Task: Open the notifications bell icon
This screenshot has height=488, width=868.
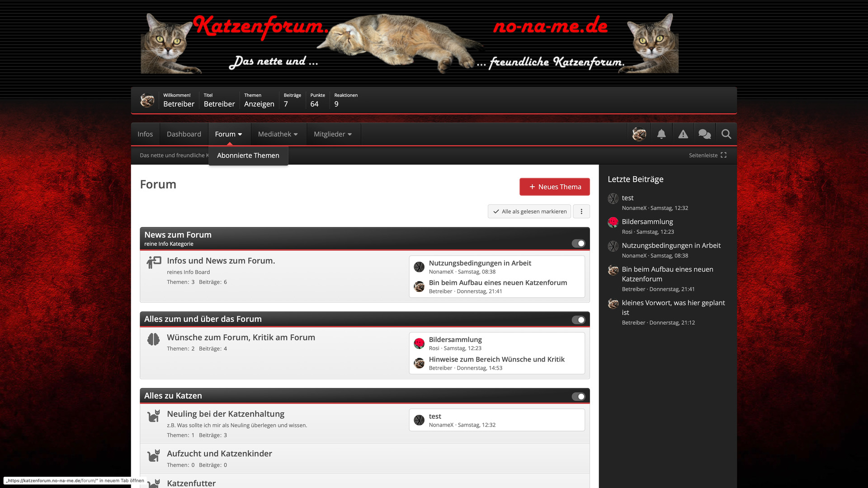Action: pos(661,134)
